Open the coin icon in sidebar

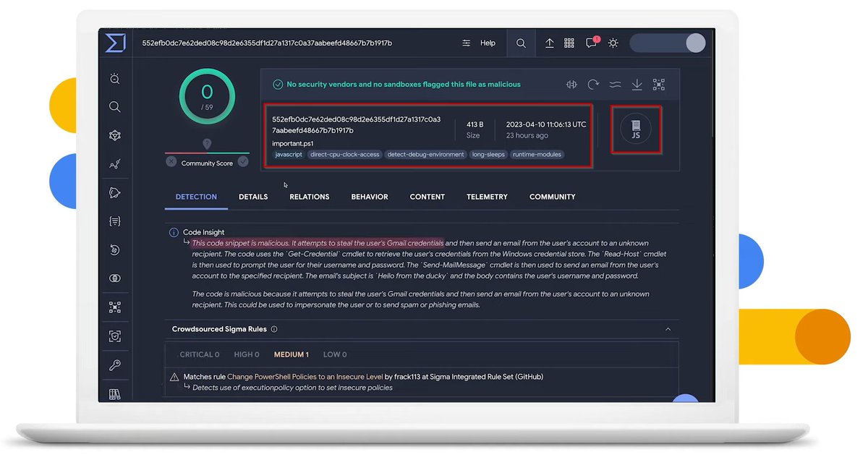point(114,278)
